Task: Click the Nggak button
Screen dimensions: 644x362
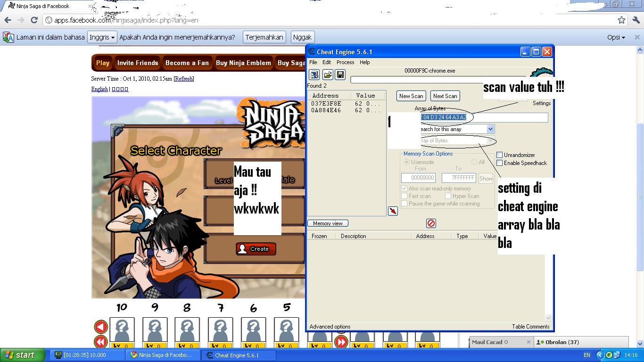Action: pyautogui.click(x=302, y=37)
